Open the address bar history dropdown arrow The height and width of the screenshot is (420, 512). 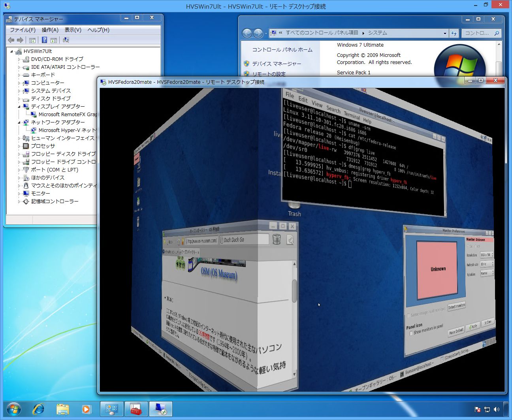(x=445, y=33)
